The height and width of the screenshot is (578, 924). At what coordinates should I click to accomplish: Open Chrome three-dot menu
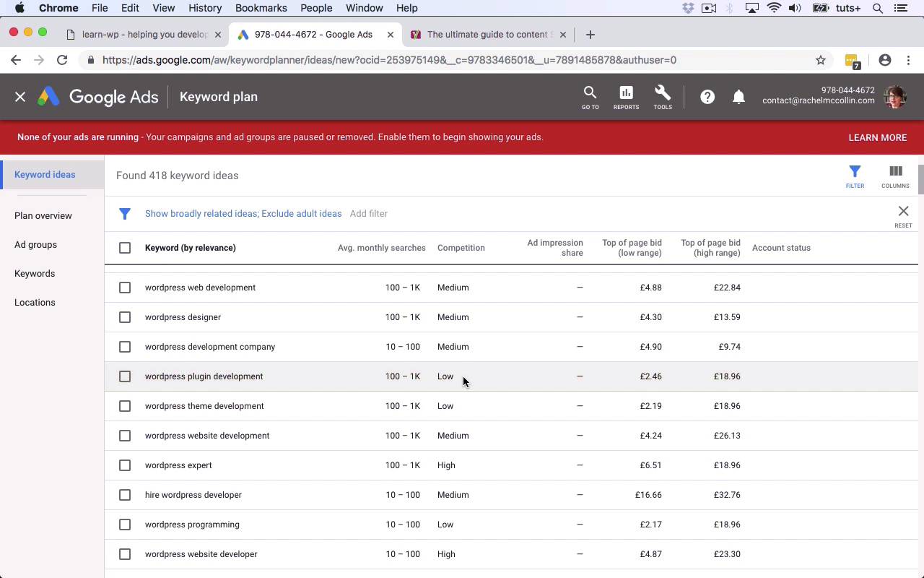coord(909,60)
